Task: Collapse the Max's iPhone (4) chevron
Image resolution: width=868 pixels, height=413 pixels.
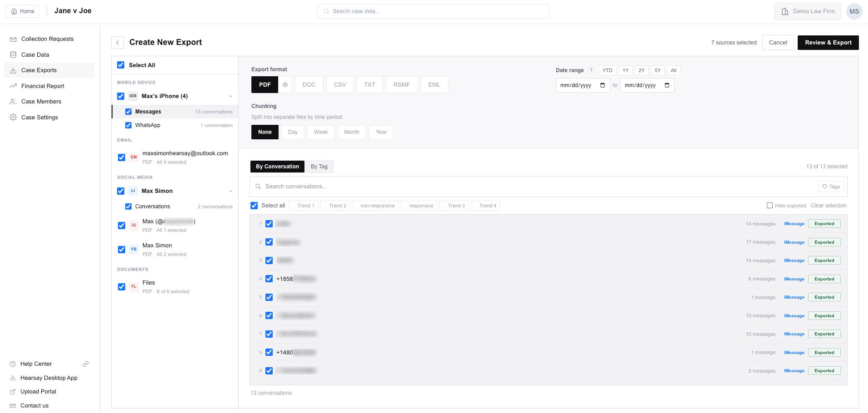Action: pyautogui.click(x=230, y=96)
